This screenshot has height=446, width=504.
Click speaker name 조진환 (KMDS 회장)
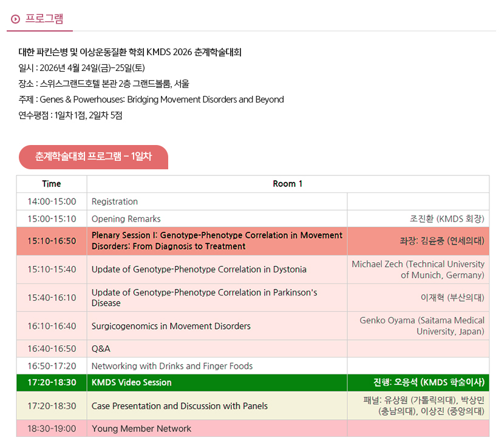click(x=447, y=218)
